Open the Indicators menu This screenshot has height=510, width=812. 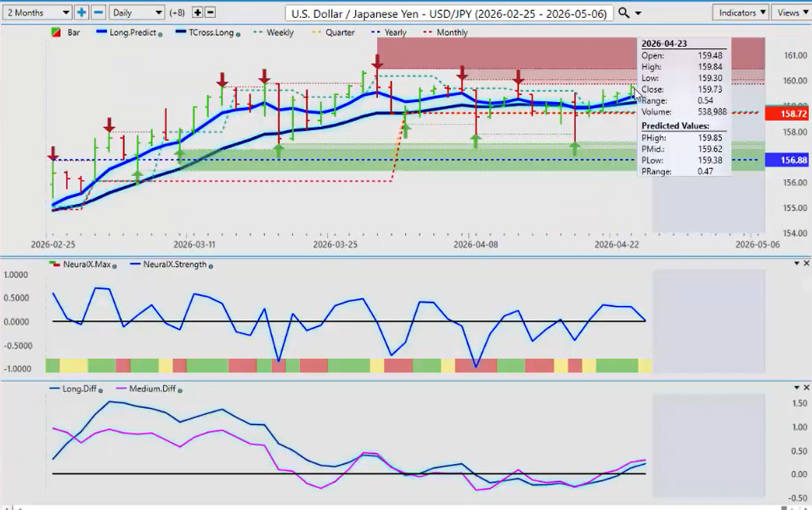pyautogui.click(x=741, y=13)
